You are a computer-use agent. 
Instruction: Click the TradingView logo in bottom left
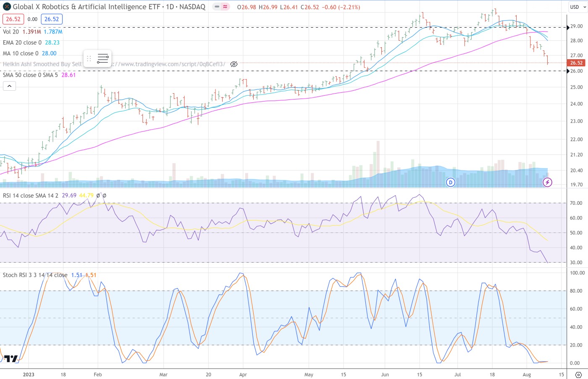click(x=11, y=359)
